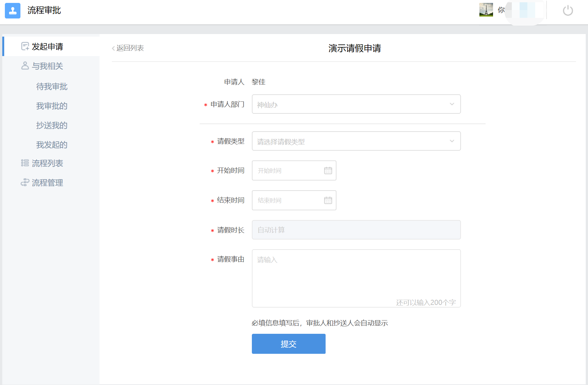The height and width of the screenshot is (385, 588).
Task: Click the 发起申请 sidebar icon
Action: tap(25, 46)
